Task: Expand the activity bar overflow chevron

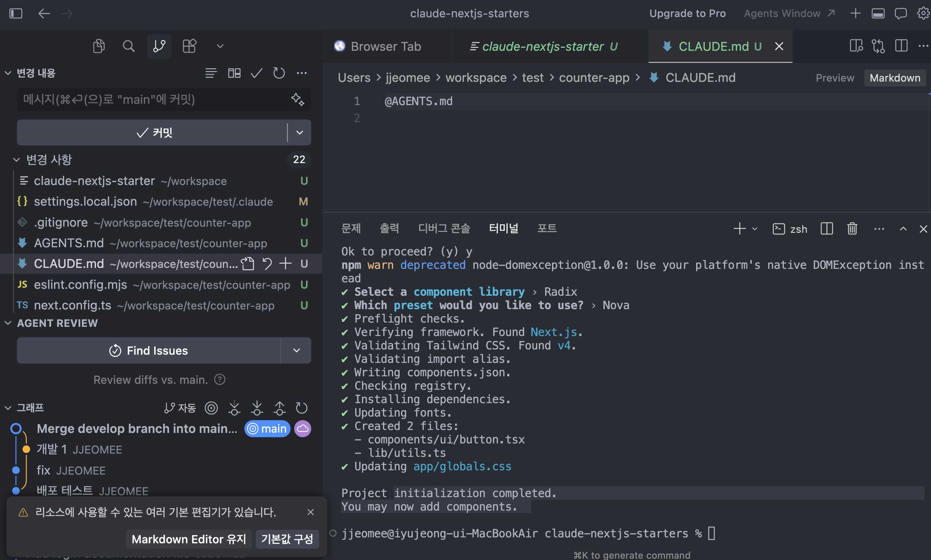Action: [x=220, y=46]
